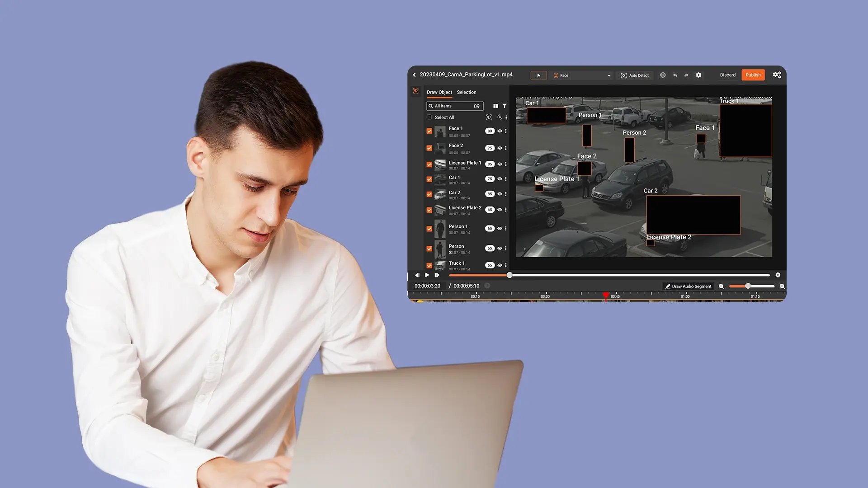Open the three-dot menu for License Plate 1
The width and height of the screenshot is (868, 488).
pyautogui.click(x=506, y=164)
